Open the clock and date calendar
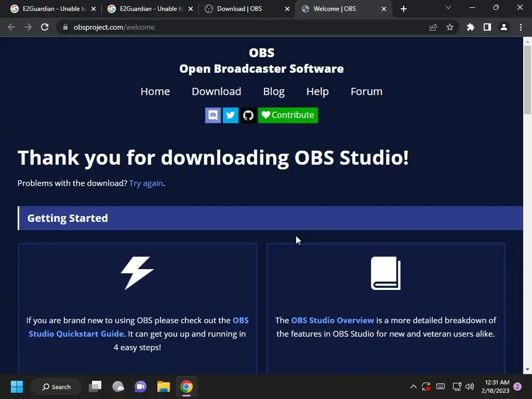532x399 pixels. pos(495,387)
